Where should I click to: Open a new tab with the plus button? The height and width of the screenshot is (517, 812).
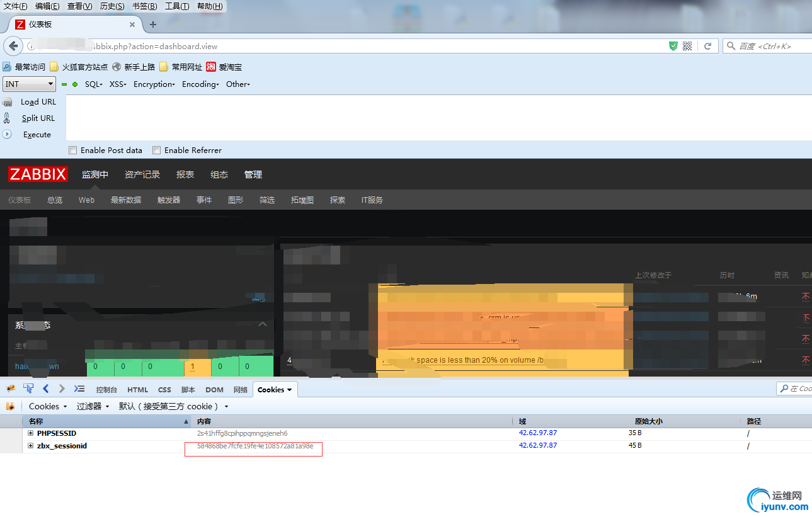[152, 25]
